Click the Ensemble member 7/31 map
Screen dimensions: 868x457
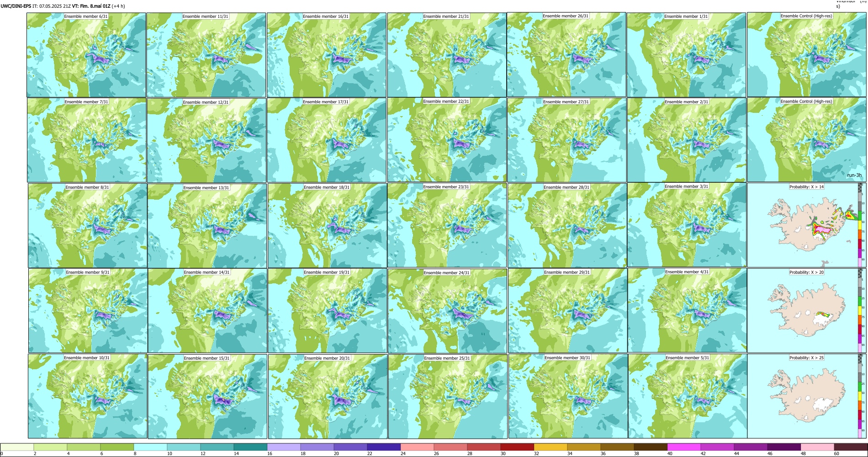pyautogui.click(x=87, y=140)
